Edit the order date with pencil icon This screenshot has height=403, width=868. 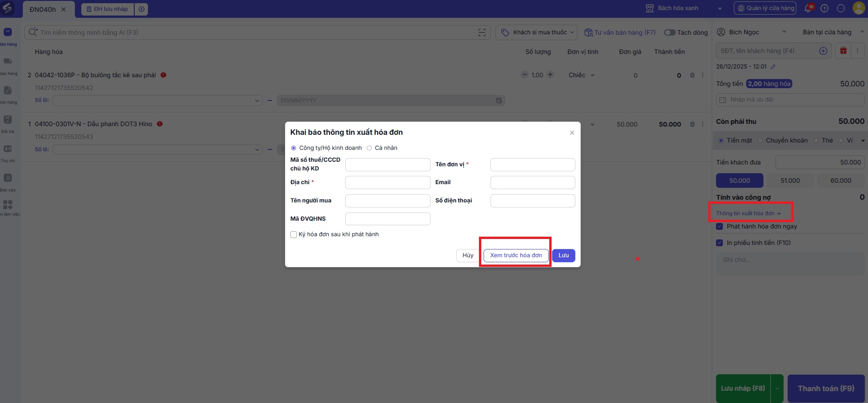pyautogui.click(x=773, y=67)
